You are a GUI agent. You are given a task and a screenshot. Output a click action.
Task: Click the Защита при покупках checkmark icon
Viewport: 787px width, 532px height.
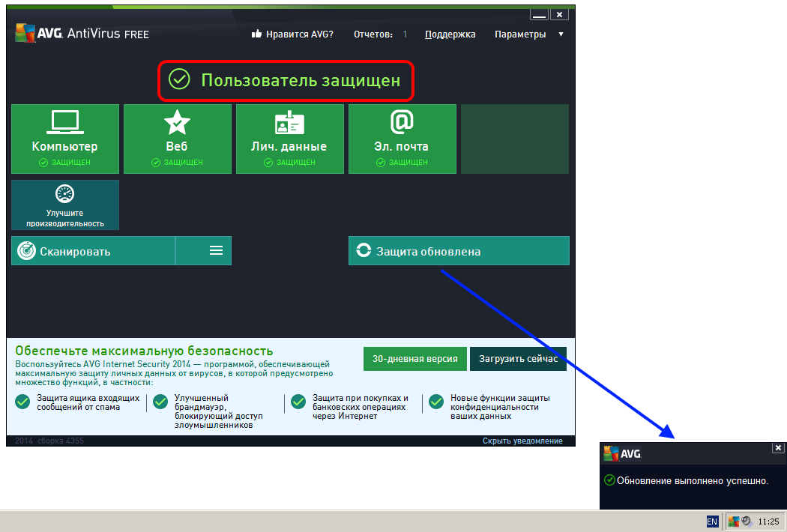[x=298, y=402]
